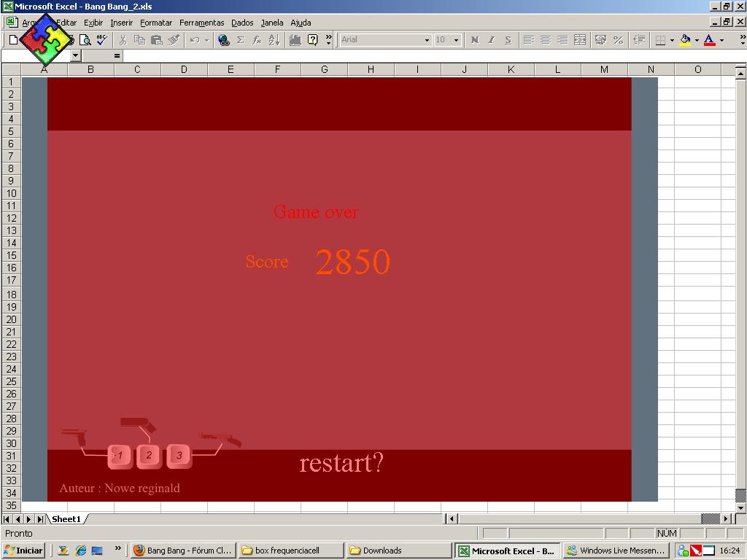The width and height of the screenshot is (747, 560).
Task: Open the Ferramentas menu
Action: [201, 23]
